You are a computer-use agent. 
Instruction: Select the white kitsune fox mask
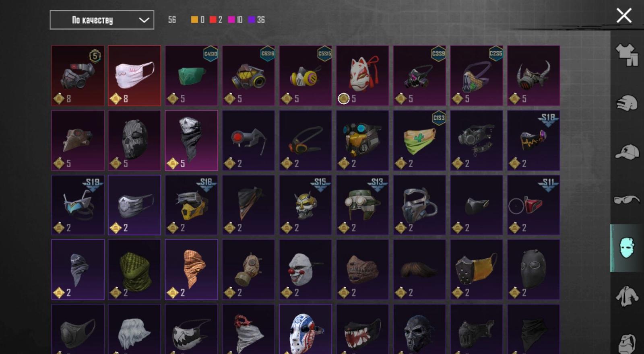click(x=362, y=76)
